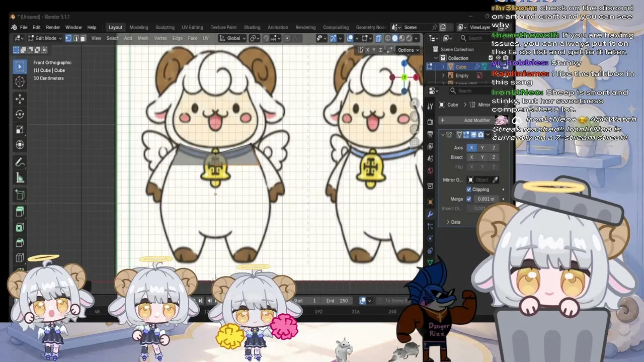Switch to edge select mode
644x362 pixels.
coord(76,38)
